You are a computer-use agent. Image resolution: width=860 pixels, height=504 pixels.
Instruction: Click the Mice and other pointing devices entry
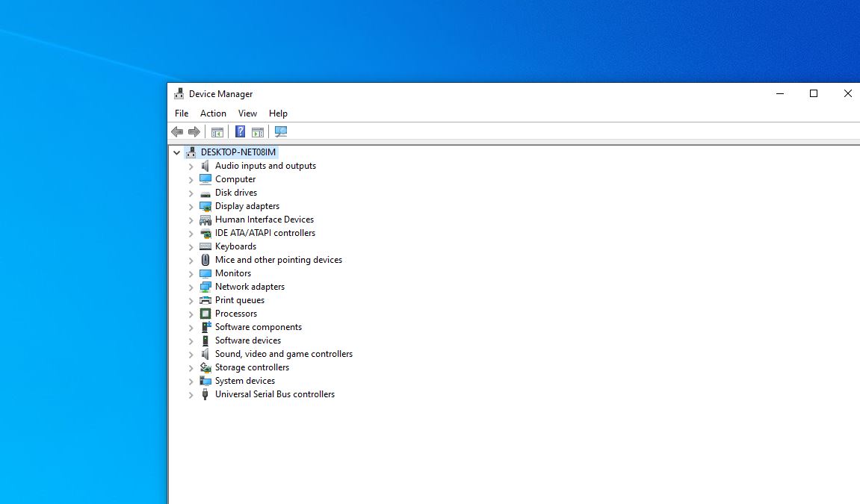click(x=278, y=259)
